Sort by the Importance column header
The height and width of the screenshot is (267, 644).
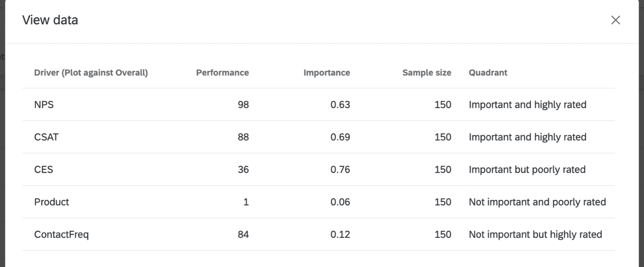[x=327, y=73]
